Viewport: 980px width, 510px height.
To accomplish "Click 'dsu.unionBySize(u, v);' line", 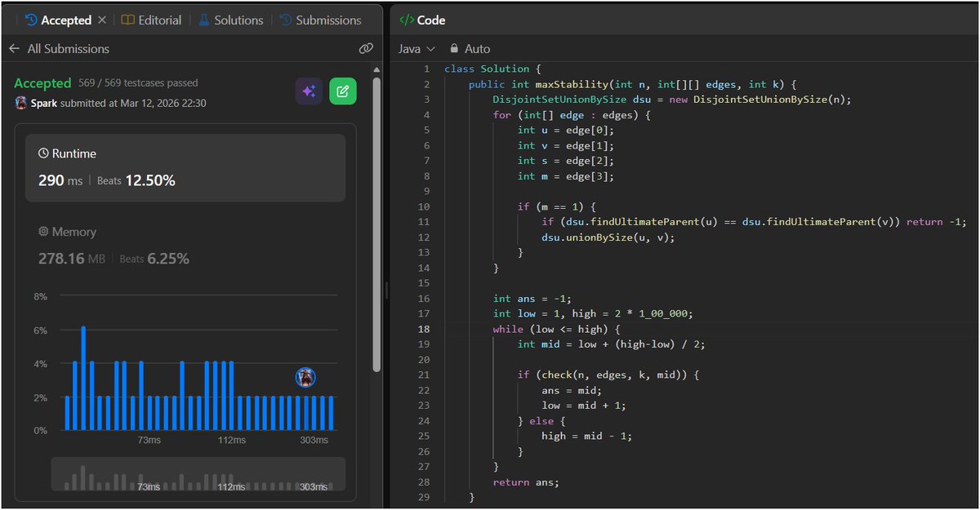I will tap(608, 237).
